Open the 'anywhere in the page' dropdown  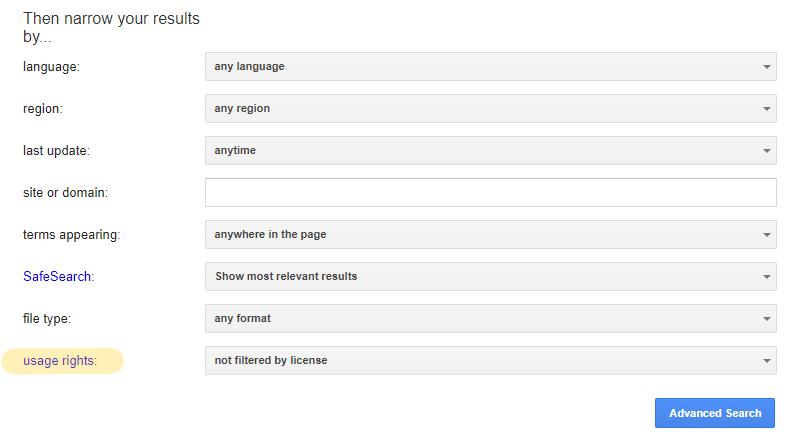490,235
